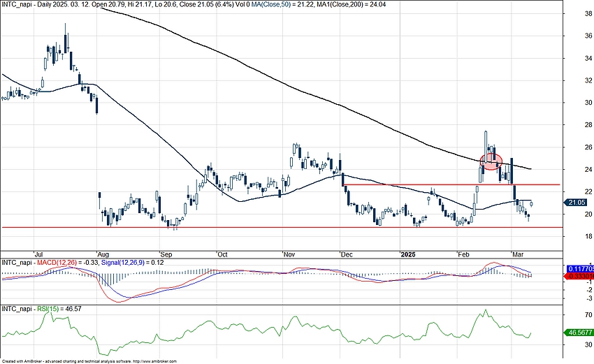The height and width of the screenshot is (364, 594).
Task: Click the 36 label on price axis
Action: coord(588,36)
